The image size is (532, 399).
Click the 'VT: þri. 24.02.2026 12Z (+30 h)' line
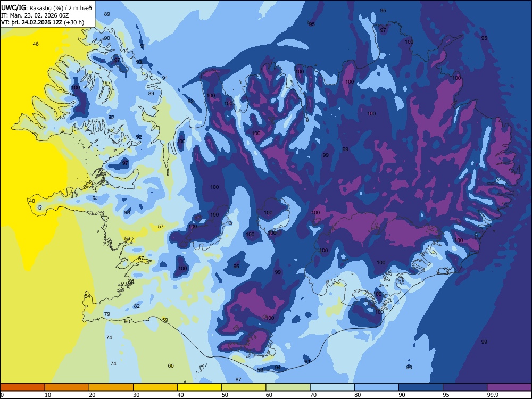43,22
